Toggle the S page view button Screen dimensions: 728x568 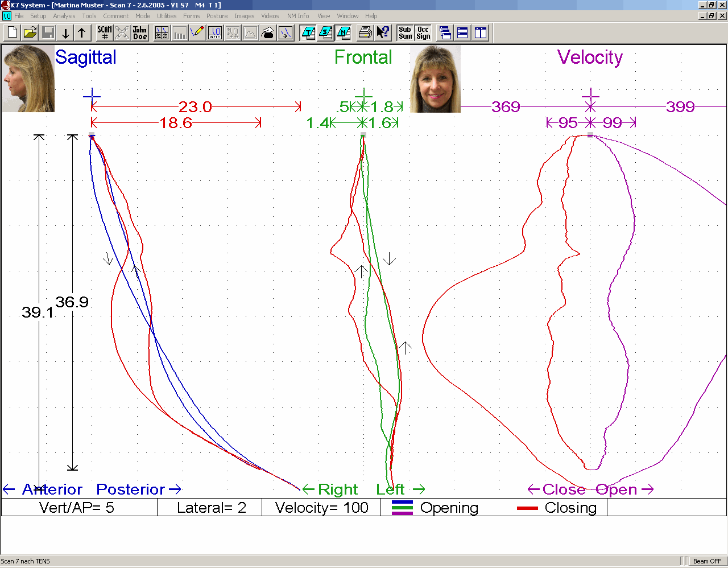pos(326,33)
